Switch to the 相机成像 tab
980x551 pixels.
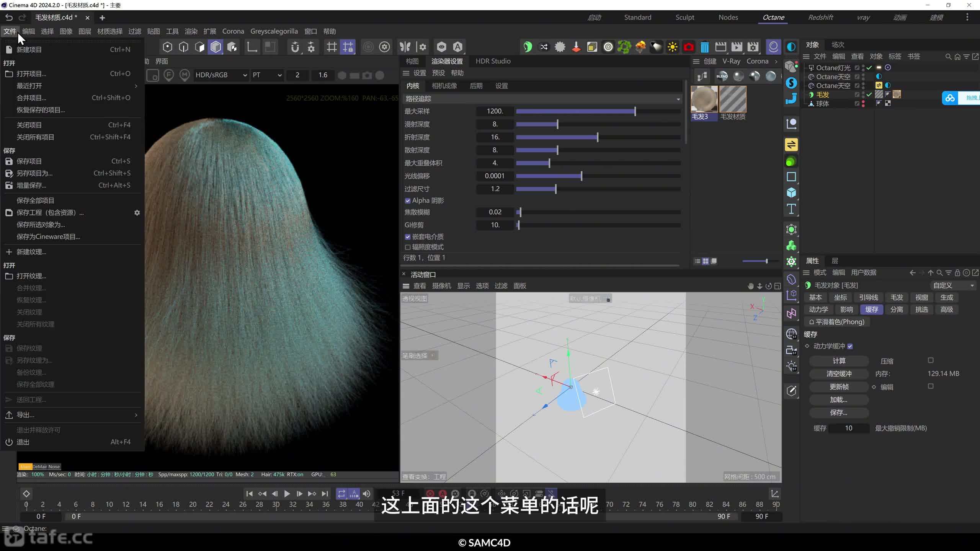pyautogui.click(x=444, y=86)
